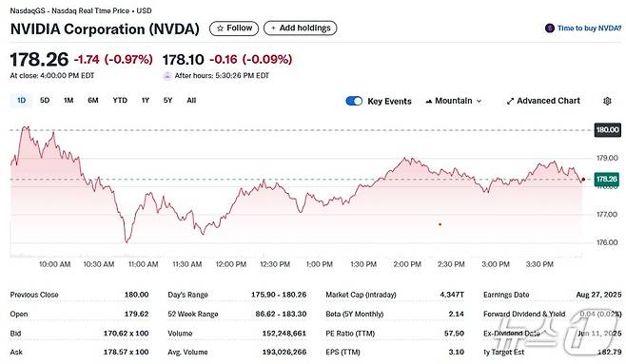The height and width of the screenshot is (364, 626).
Task: Click the NVIDIA Corporation (NVDA) title
Action: click(x=105, y=29)
